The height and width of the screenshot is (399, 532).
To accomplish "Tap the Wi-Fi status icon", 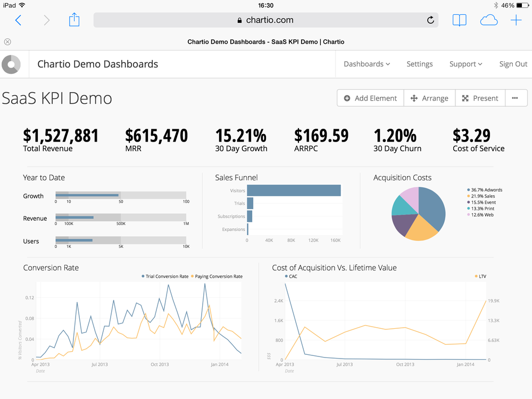I will tap(22, 5).
